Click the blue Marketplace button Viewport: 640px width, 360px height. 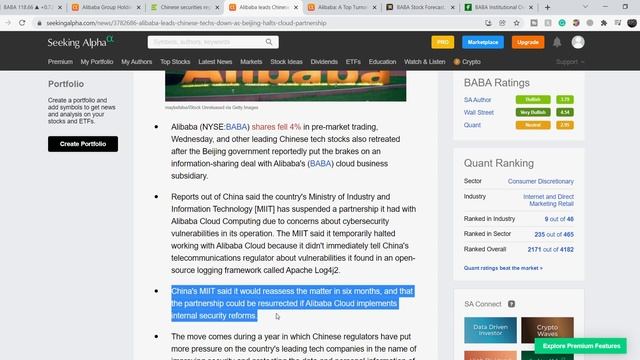[483, 42]
